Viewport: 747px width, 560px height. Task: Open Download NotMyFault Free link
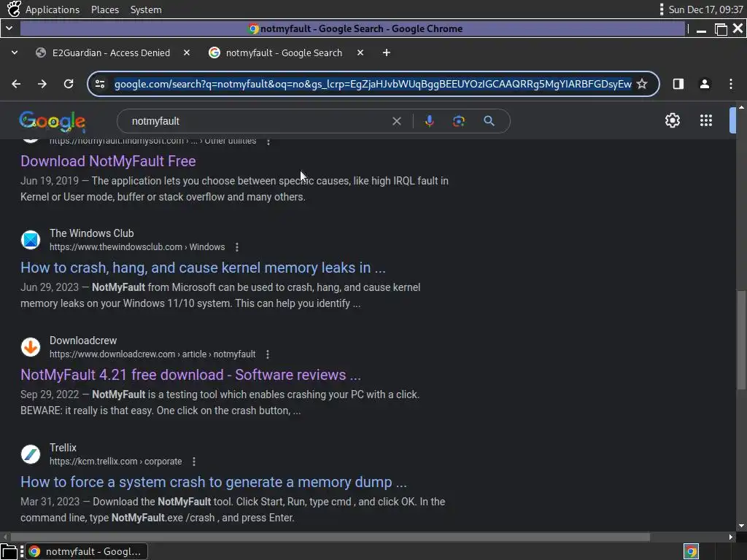coord(108,161)
